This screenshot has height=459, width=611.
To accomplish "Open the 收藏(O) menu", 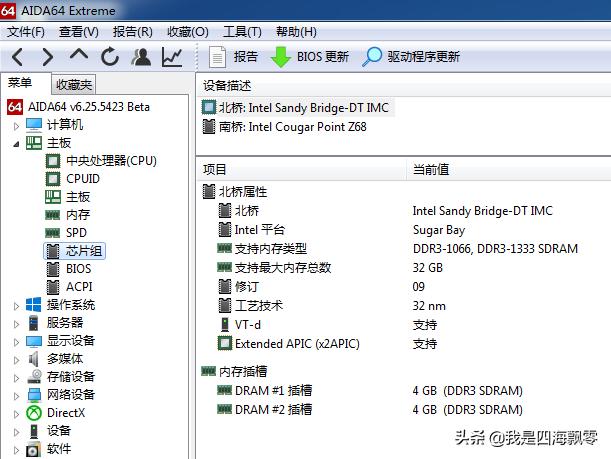I will tap(188, 32).
